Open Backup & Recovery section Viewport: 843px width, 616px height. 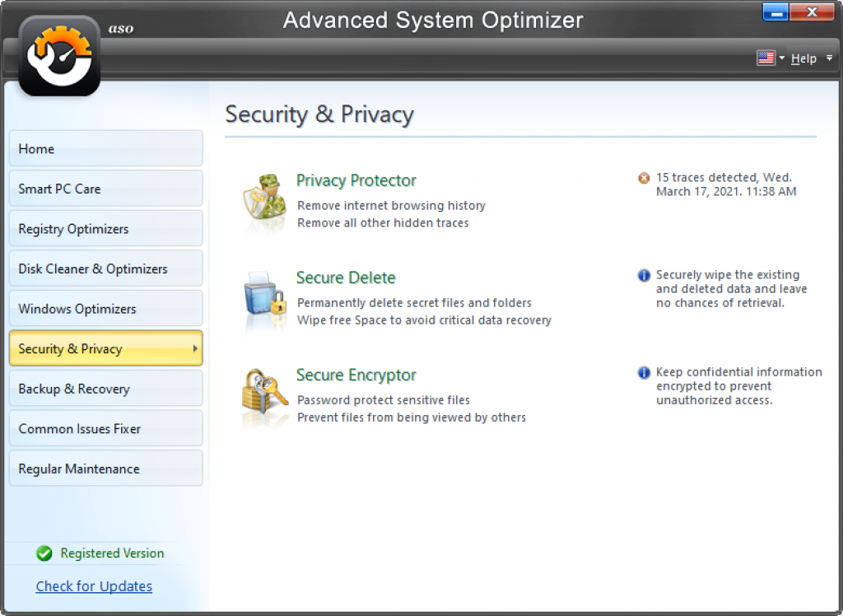click(x=106, y=389)
